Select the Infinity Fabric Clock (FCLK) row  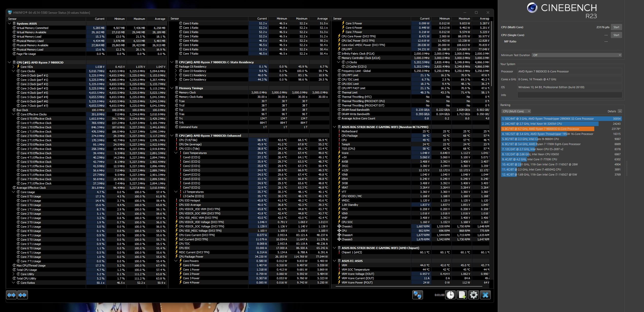411,54
